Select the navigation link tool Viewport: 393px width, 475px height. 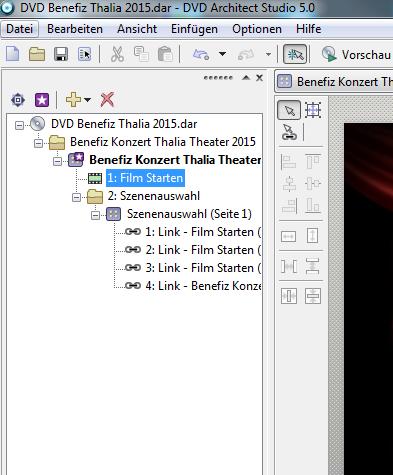click(289, 132)
